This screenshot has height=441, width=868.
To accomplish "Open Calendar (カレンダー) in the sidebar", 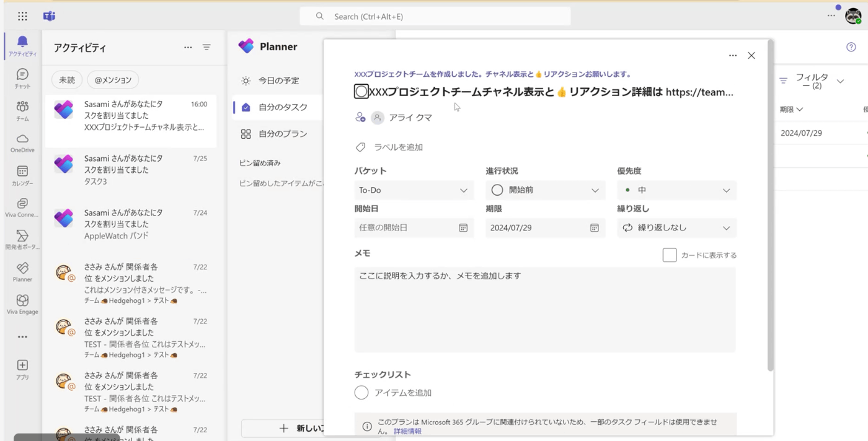I will point(22,175).
